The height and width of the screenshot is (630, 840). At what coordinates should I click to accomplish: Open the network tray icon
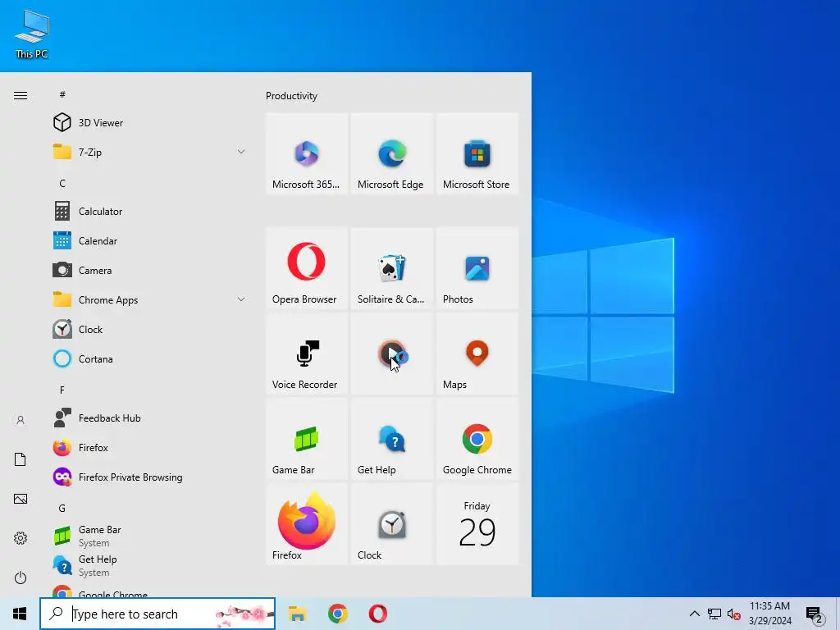pos(714,614)
